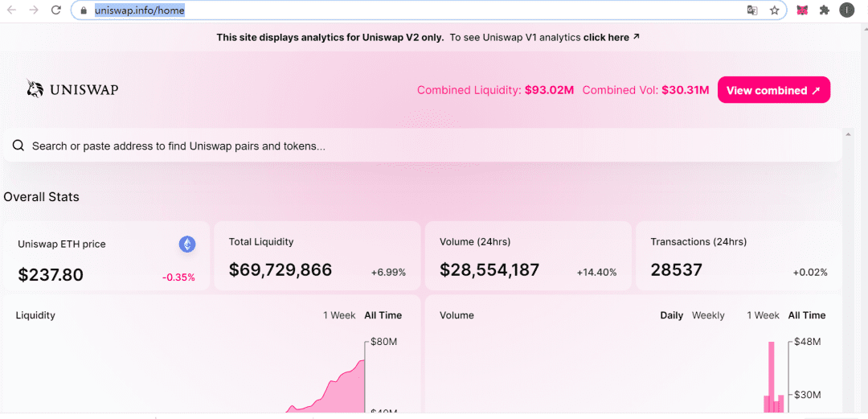Viewport: 868px width, 419px height.
Task: Select 1 Week on the Volume chart
Action: tap(763, 315)
